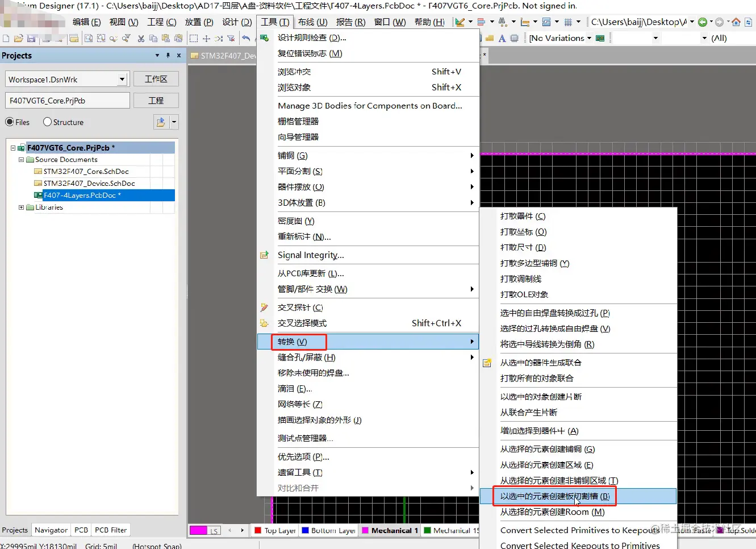This screenshot has width=756, height=549.
Task: Click the Home page icon
Action: (736, 22)
